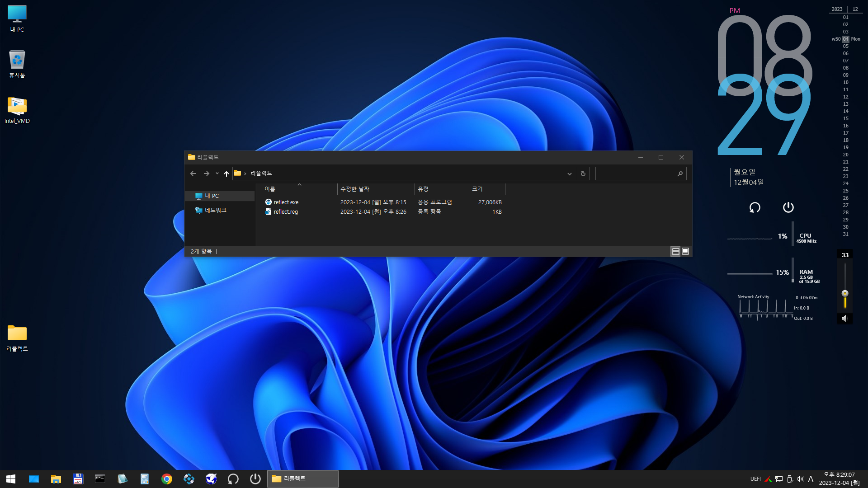Click the power icon in the taskbar

(255, 479)
